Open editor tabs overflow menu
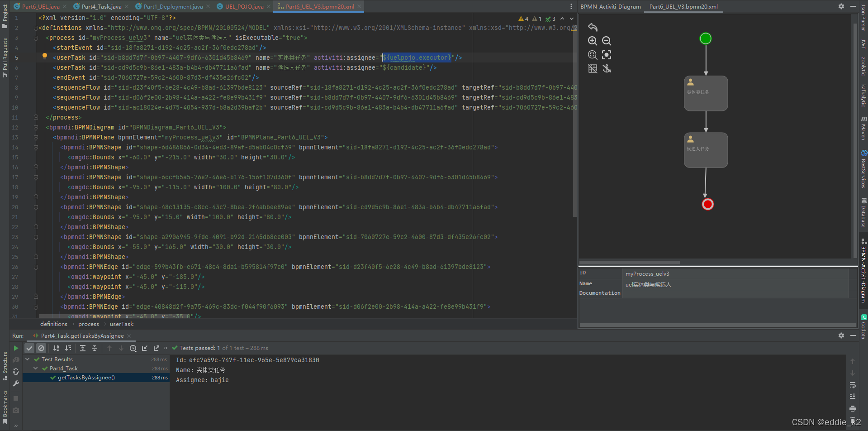 point(571,6)
